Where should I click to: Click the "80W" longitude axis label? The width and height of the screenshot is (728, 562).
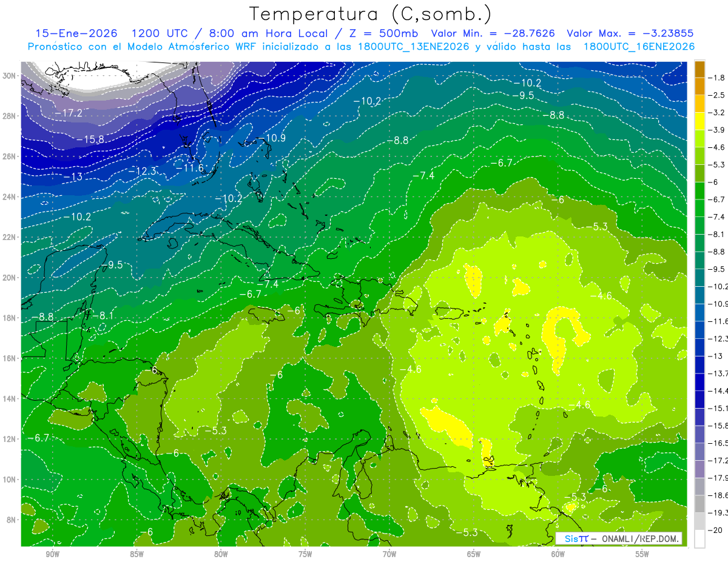pyautogui.click(x=221, y=554)
